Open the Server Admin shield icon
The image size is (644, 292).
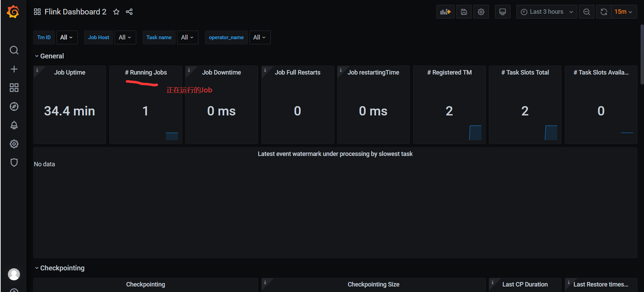tap(14, 162)
